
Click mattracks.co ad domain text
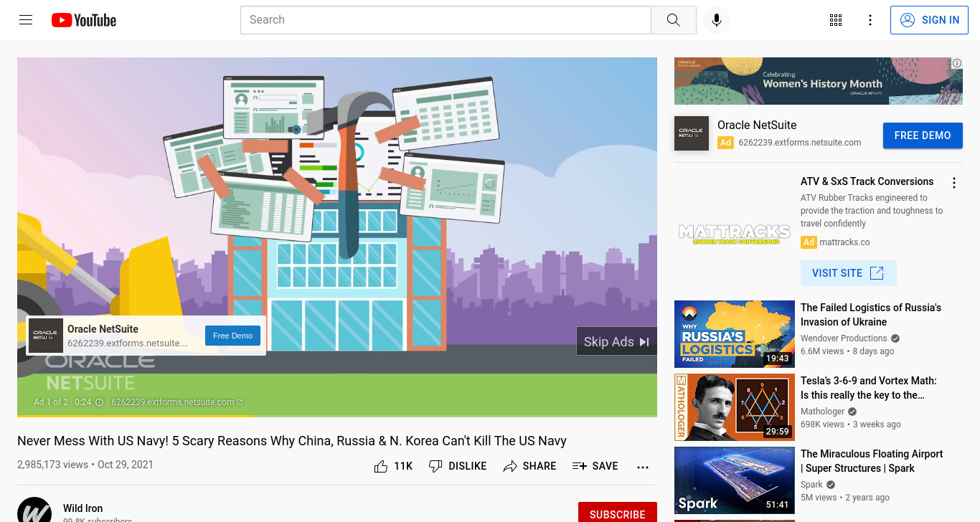click(x=844, y=242)
